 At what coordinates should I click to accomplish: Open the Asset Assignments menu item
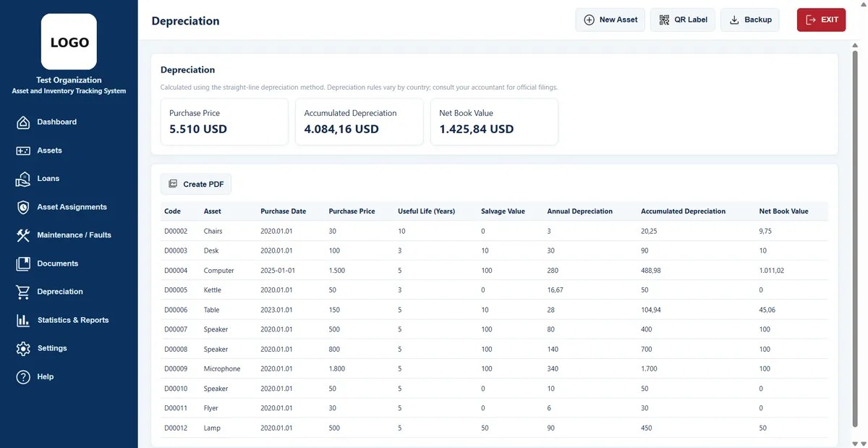click(x=72, y=207)
